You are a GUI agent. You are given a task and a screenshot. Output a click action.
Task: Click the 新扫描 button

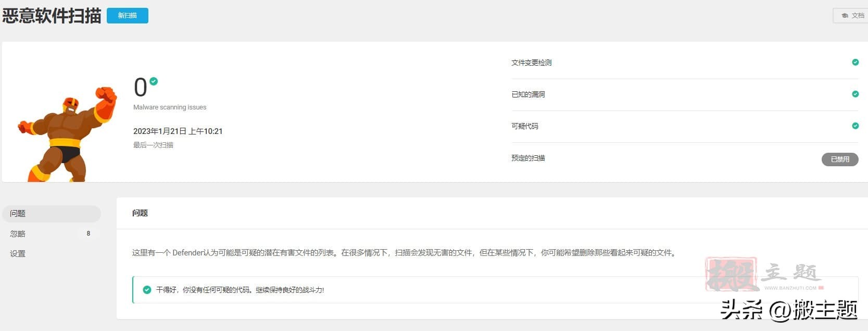pyautogui.click(x=127, y=16)
